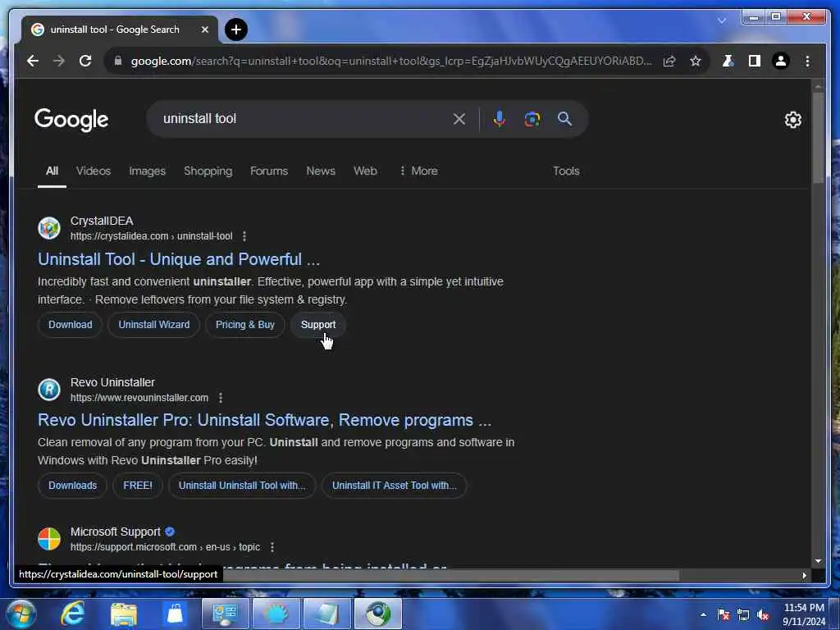Click the horizontal scrollbar thumb

point(451,575)
